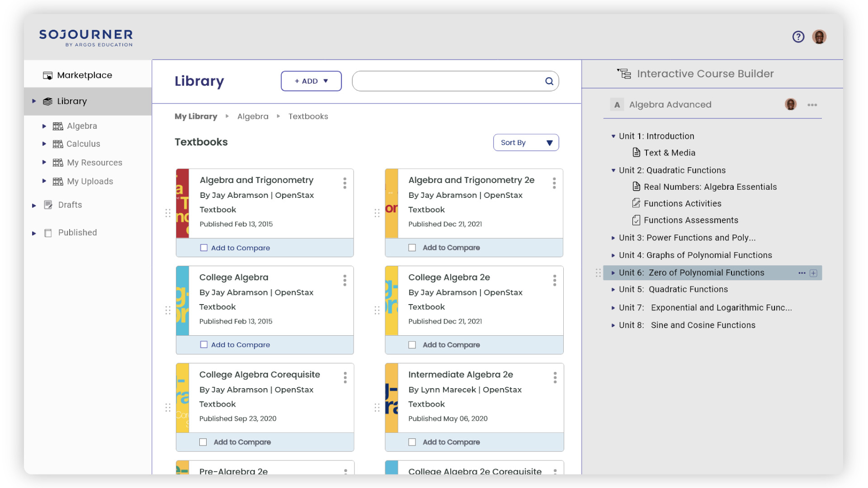
Task: Click the Functions Assessments checklist icon
Action: (636, 220)
